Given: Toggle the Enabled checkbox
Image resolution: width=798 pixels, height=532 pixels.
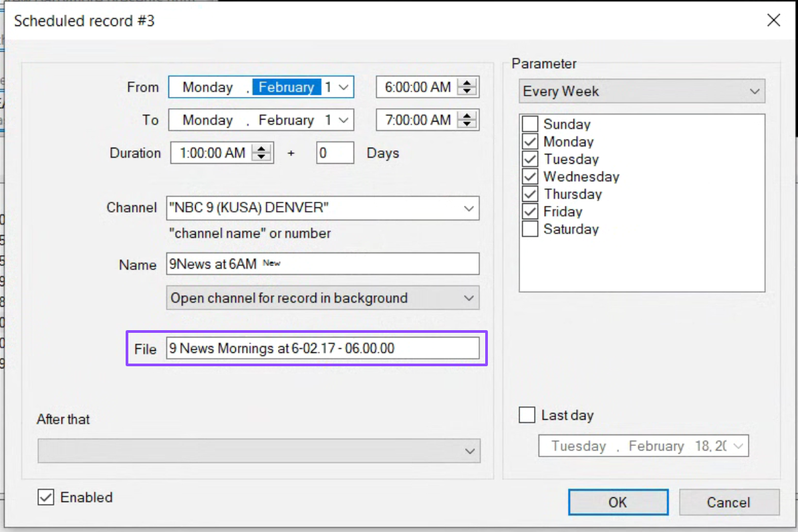Looking at the screenshot, I should click(46, 497).
